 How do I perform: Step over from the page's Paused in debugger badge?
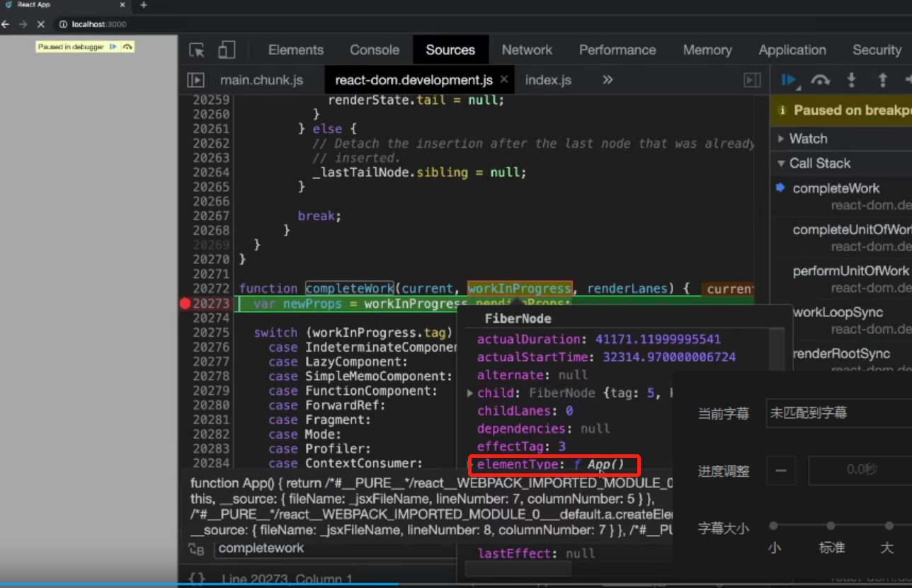[127, 47]
